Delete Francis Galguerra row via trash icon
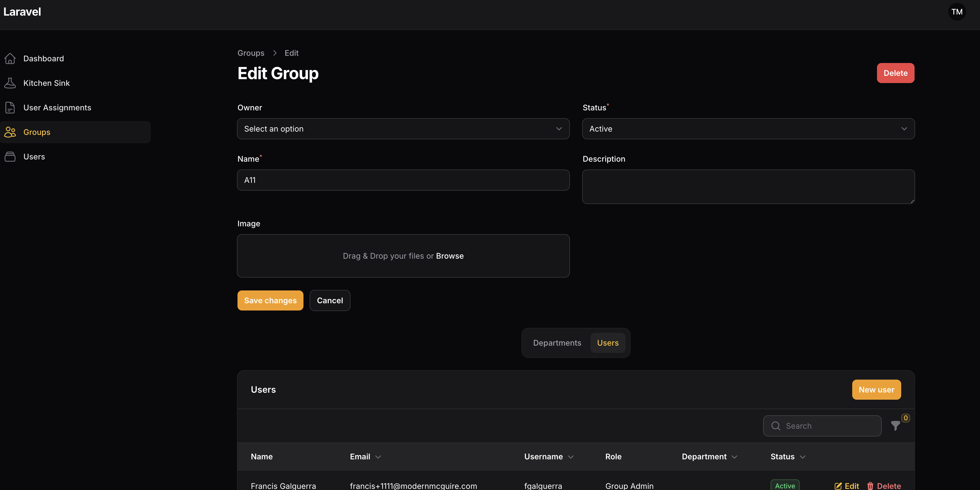 pos(870,486)
